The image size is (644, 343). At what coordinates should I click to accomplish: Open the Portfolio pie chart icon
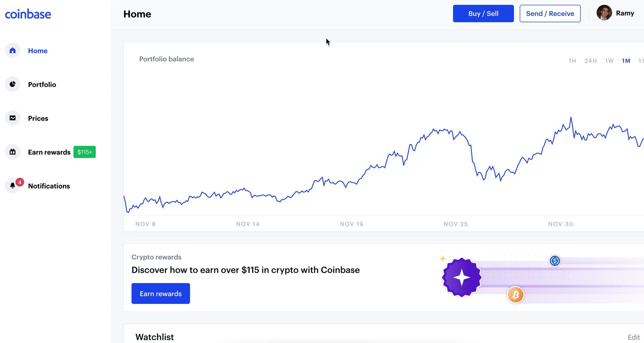(12, 84)
